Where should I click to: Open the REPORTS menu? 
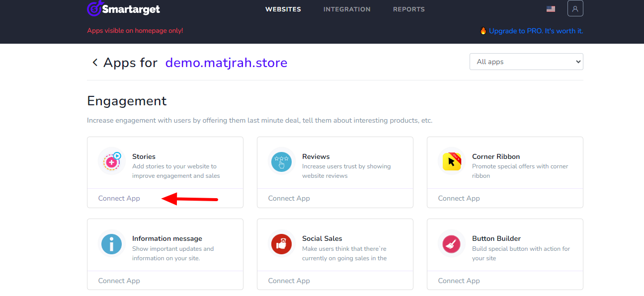pos(409,9)
